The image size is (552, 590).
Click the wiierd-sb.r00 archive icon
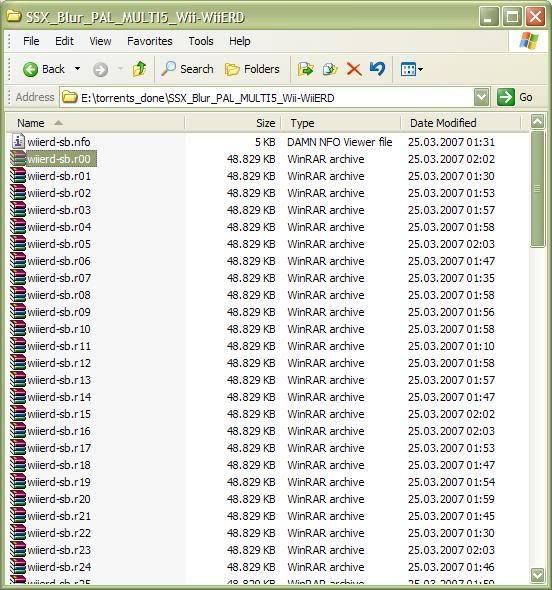tap(18, 158)
